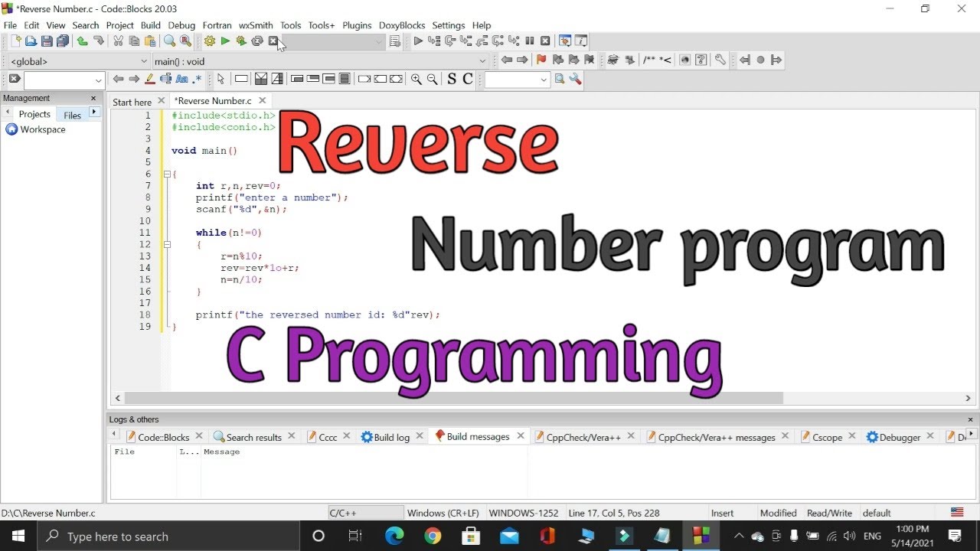Open the main() : void function dropdown

[482, 61]
